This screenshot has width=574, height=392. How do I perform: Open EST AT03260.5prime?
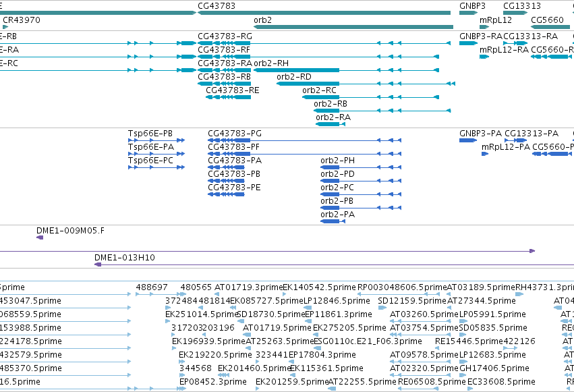pos(424,315)
